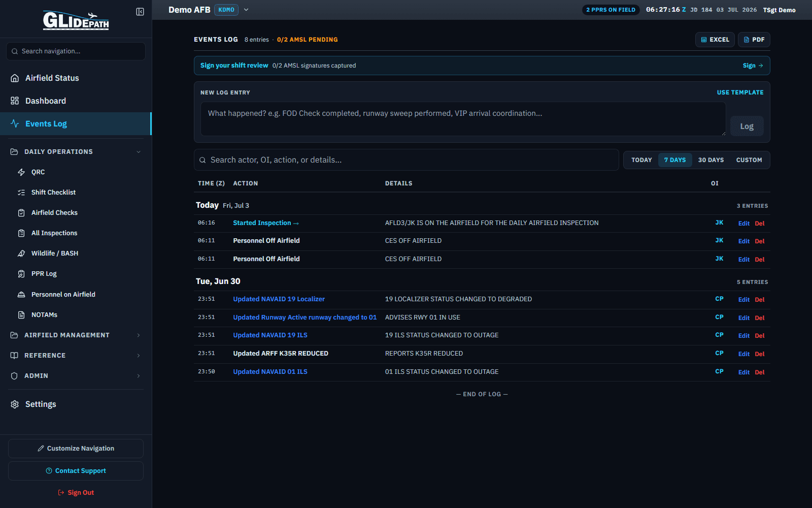Click the Personnel on Airfield hard-hat icon
The height and width of the screenshot is (508, 812).
click(x=21, y=295)
